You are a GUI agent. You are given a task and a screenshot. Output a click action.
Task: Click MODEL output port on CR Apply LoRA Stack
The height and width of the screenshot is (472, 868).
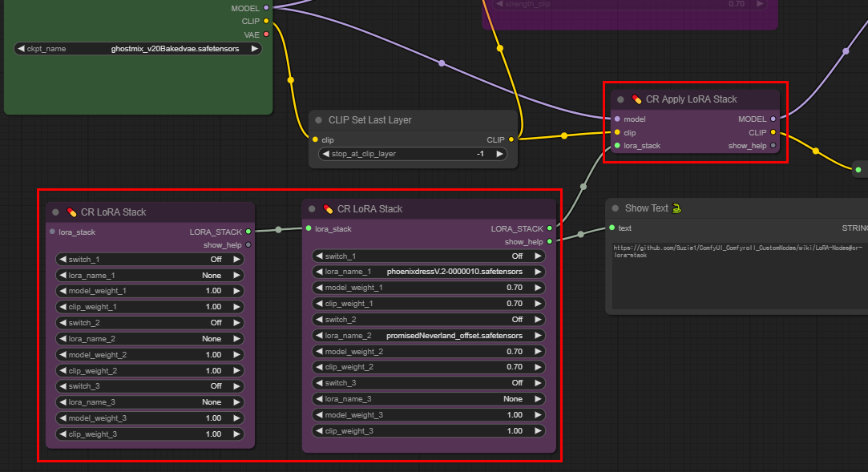[773, 119]
